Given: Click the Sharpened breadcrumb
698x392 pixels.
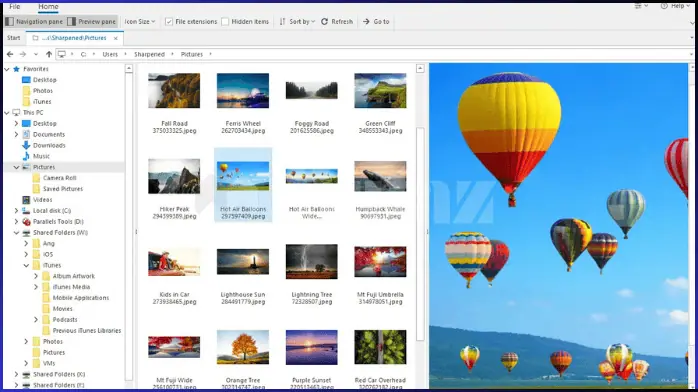Looking at the screenshot, I should (149, 54).
